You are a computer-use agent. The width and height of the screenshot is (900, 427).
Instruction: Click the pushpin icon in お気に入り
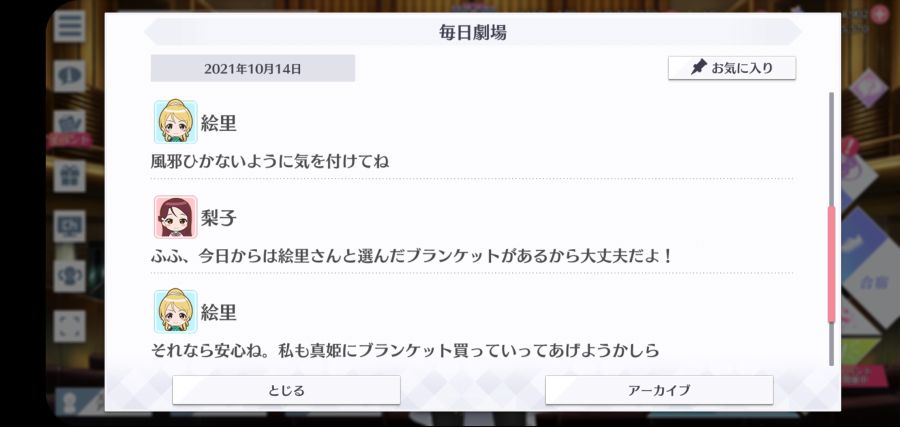[699, 68]
